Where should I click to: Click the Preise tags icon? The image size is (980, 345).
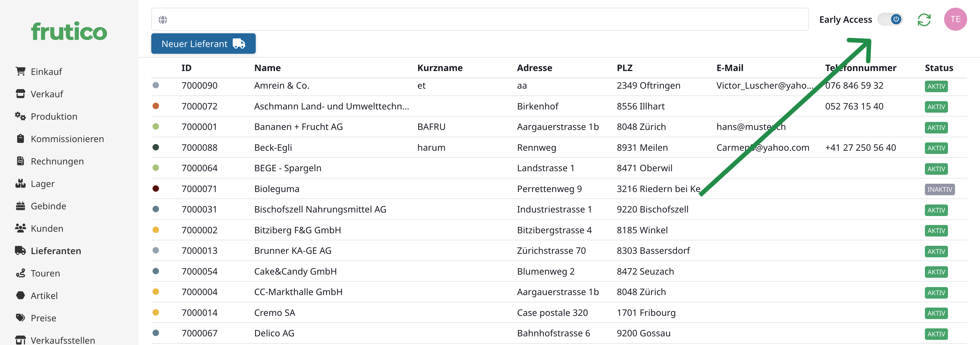coord(21,318)
